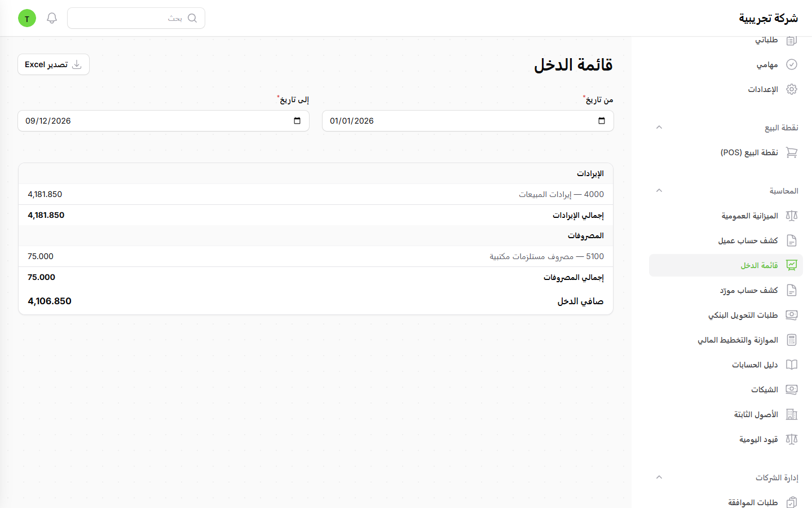Click the صافي الدخل value 4,106.850
This screenshot has width=812, height=508.
(x=50, y=301)
